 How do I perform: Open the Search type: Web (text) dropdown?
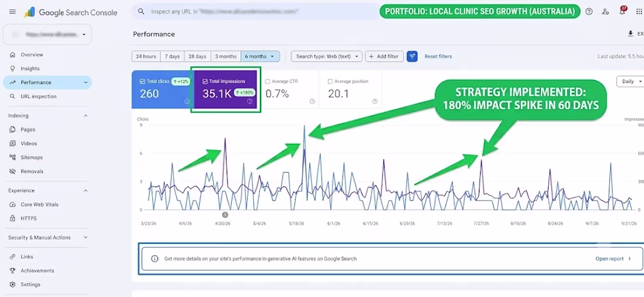click(x=327, y=56)
